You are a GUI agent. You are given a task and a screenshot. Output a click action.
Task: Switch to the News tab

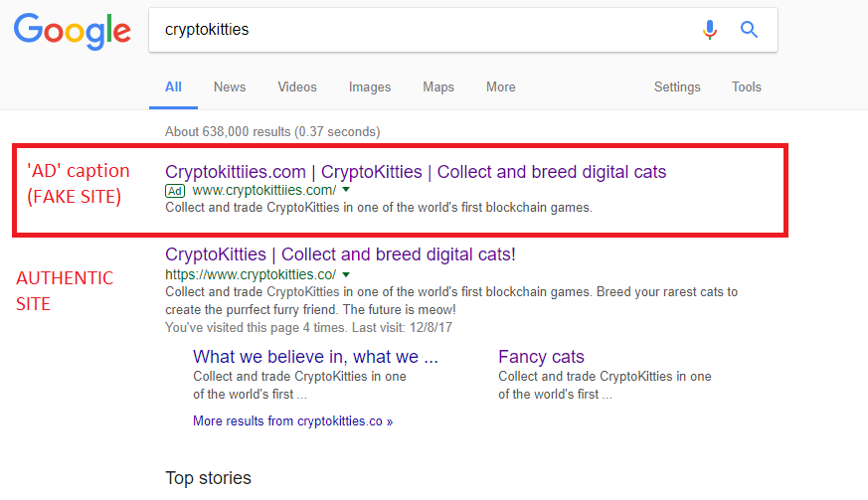tap(229, 86)
